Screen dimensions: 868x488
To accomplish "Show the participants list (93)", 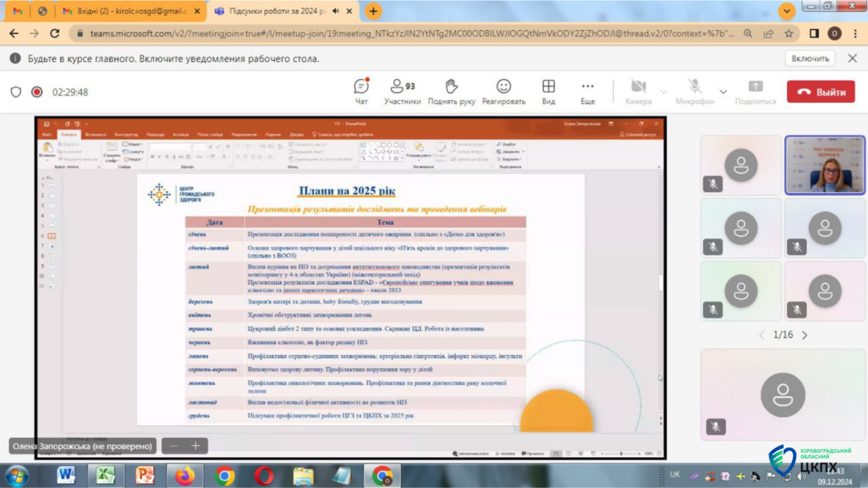I will 402,92.
